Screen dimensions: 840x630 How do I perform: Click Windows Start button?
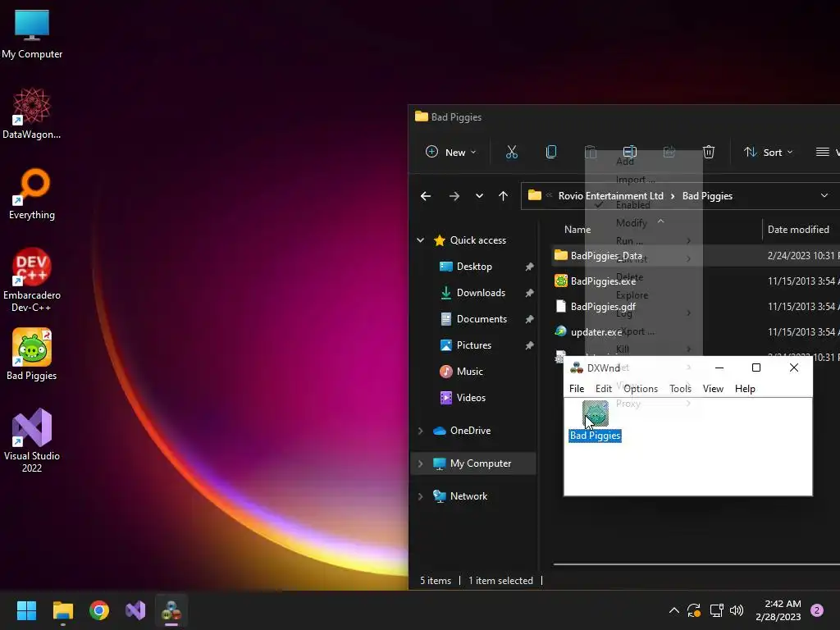(x=26, y=610)
